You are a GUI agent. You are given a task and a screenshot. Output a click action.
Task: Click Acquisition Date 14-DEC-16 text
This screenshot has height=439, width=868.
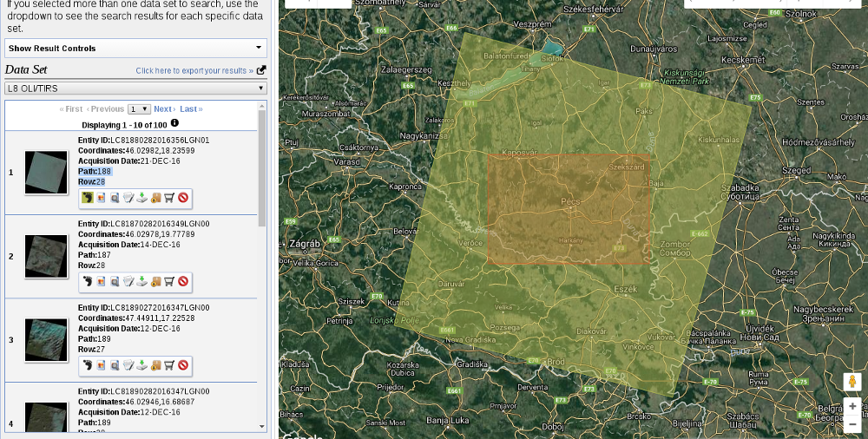tap(129, 245)
